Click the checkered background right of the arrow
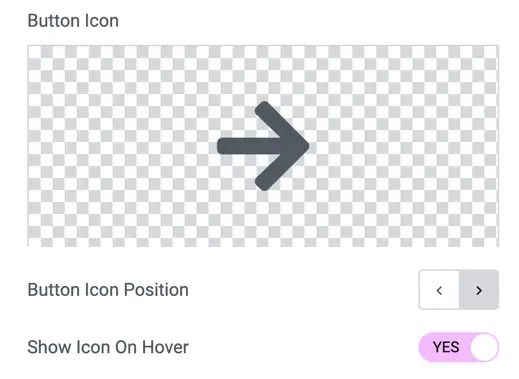 tap(404, 146)
